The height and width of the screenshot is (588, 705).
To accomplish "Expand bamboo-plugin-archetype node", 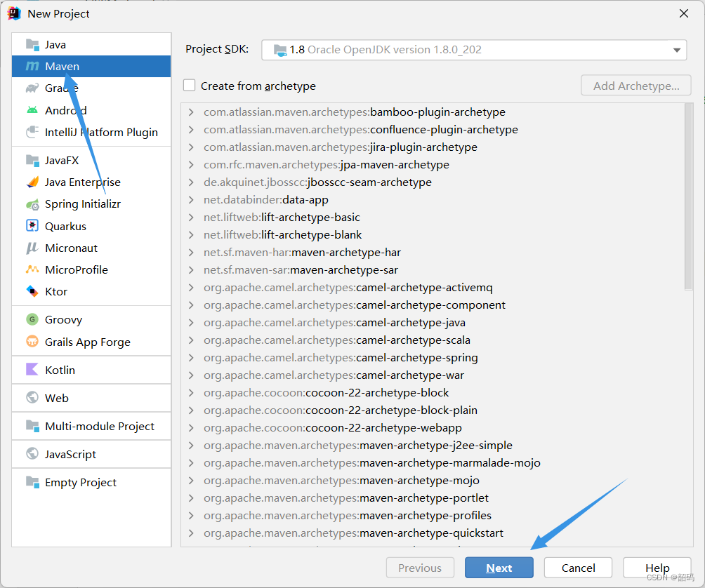I will (x=191, y=112).
